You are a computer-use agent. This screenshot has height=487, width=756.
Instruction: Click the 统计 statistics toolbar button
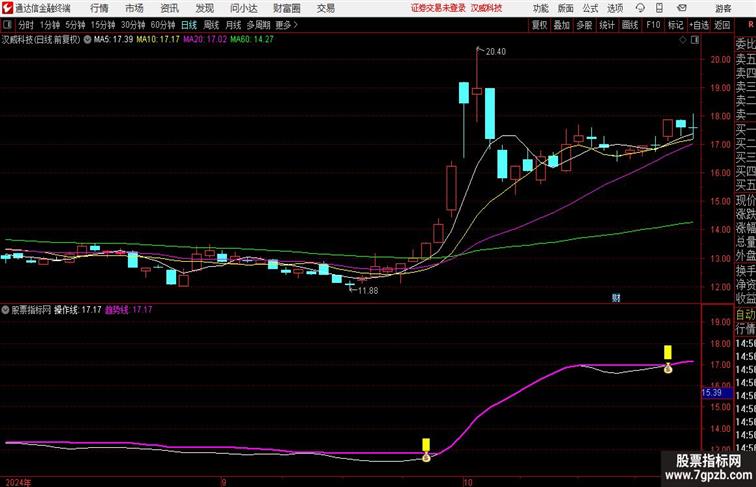click(607, 25)
